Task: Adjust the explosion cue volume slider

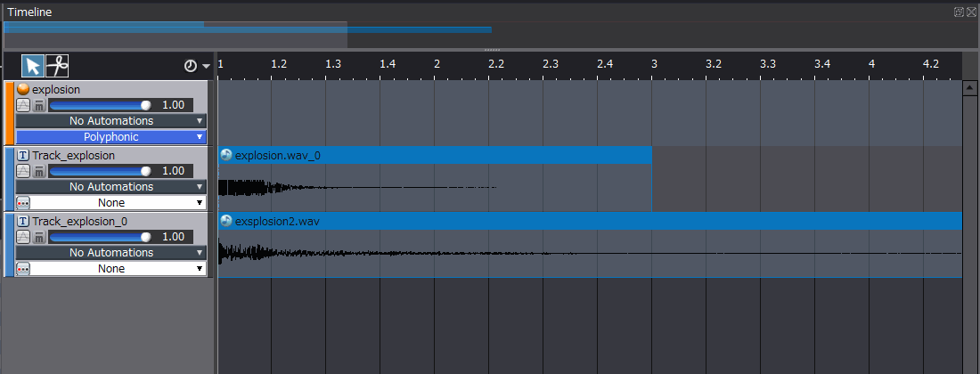Action: click(x=100, y=105)
